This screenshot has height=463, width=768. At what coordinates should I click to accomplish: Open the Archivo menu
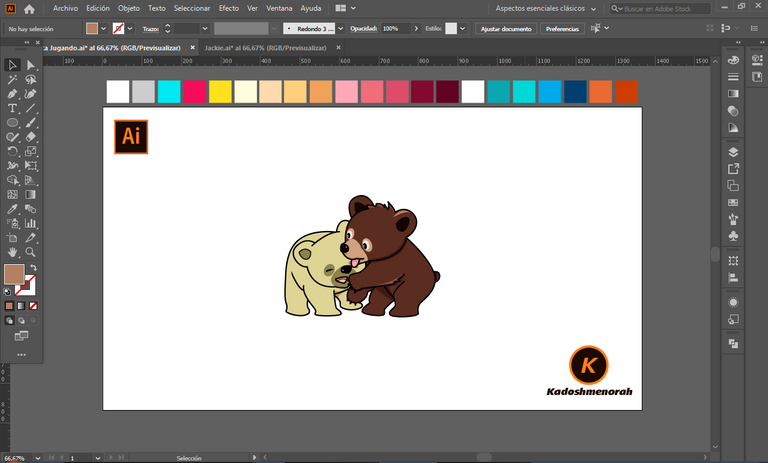click(65, 8)
